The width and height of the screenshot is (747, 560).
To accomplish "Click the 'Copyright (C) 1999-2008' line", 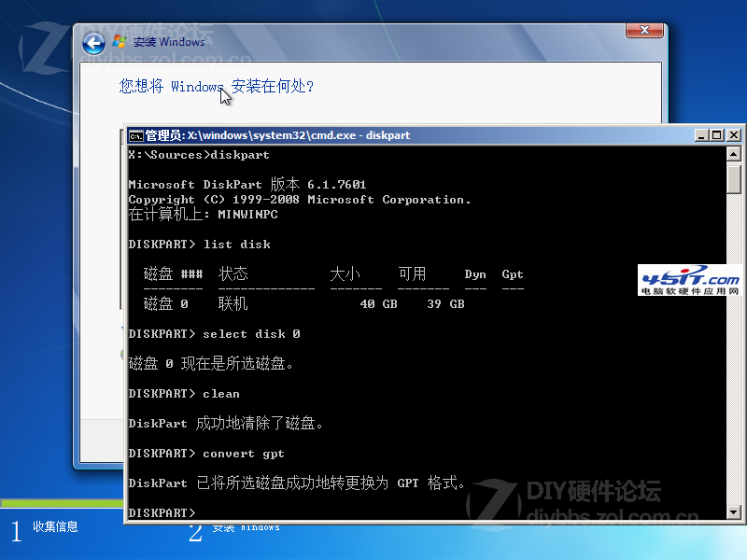I will coord(300,200).
